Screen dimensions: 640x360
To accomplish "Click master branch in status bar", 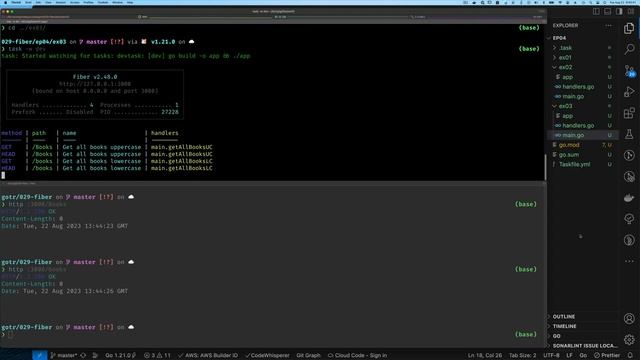I will 64,356.
